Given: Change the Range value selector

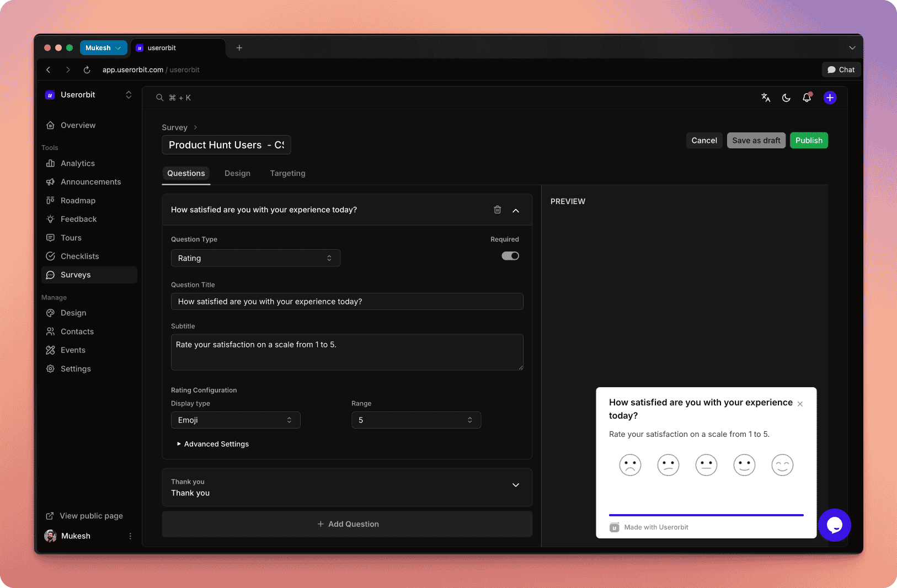Looking at the screenshot, I should [x=416, y=420].
